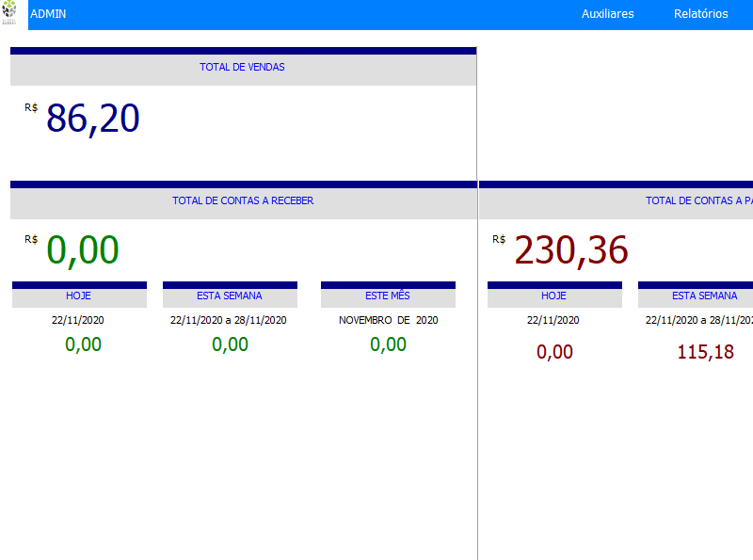Click the 115,18 weekly payable value
Screen dimensions: 753x560
(705, 353)
